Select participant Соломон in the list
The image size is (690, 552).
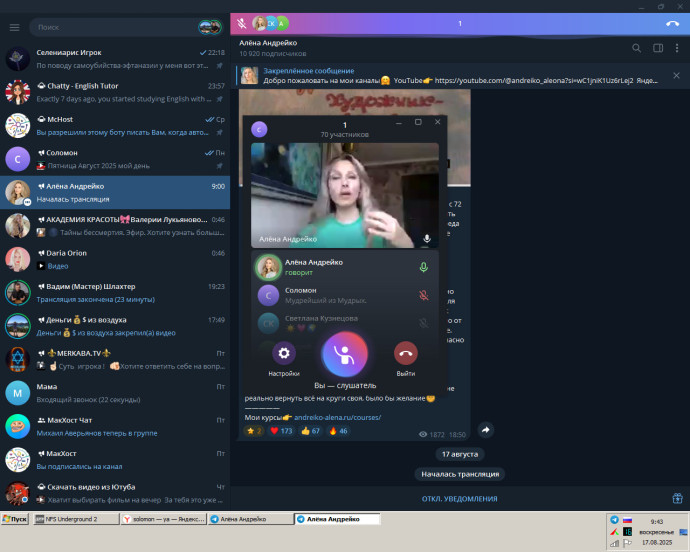[x=345, y=295]
